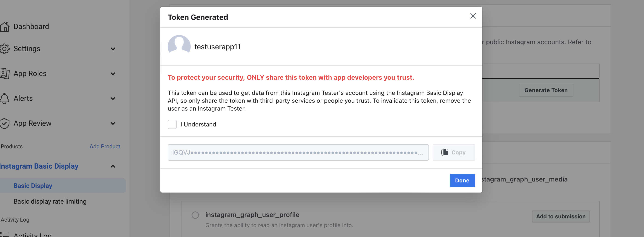Select the instagram_graph_user_profile radio button
This screenshot has height=237, width=644.
coord(195,215)
